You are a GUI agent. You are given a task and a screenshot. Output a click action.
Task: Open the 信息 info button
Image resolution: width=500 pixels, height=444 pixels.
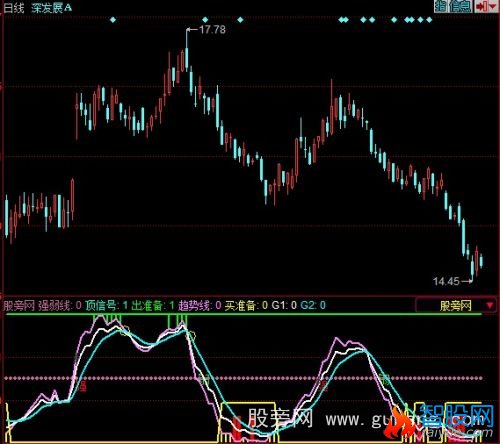[x=460, y=6]
